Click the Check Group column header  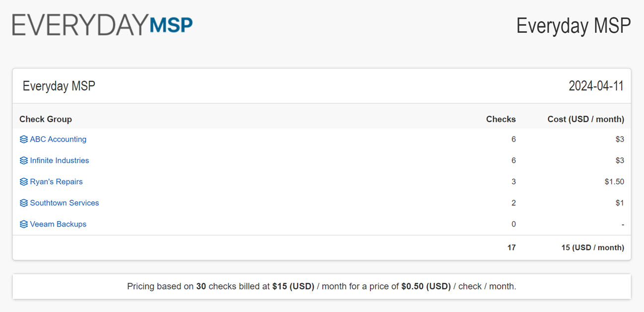coord(46,119)
